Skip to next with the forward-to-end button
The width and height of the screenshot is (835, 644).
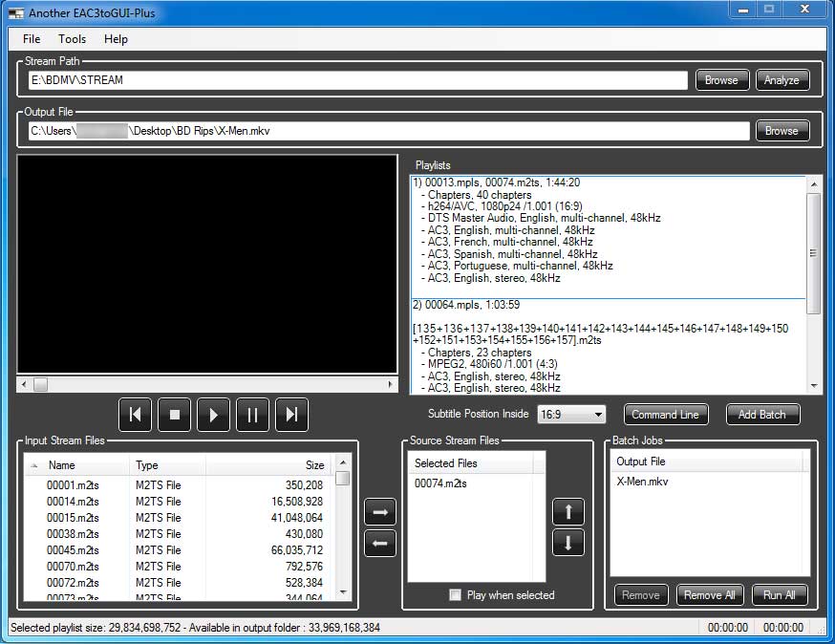291,415
